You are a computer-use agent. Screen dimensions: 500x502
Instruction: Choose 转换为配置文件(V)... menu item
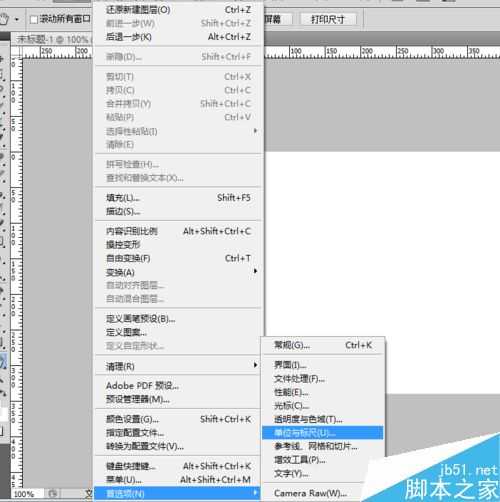pyautogui.click(x=178, y=446)
